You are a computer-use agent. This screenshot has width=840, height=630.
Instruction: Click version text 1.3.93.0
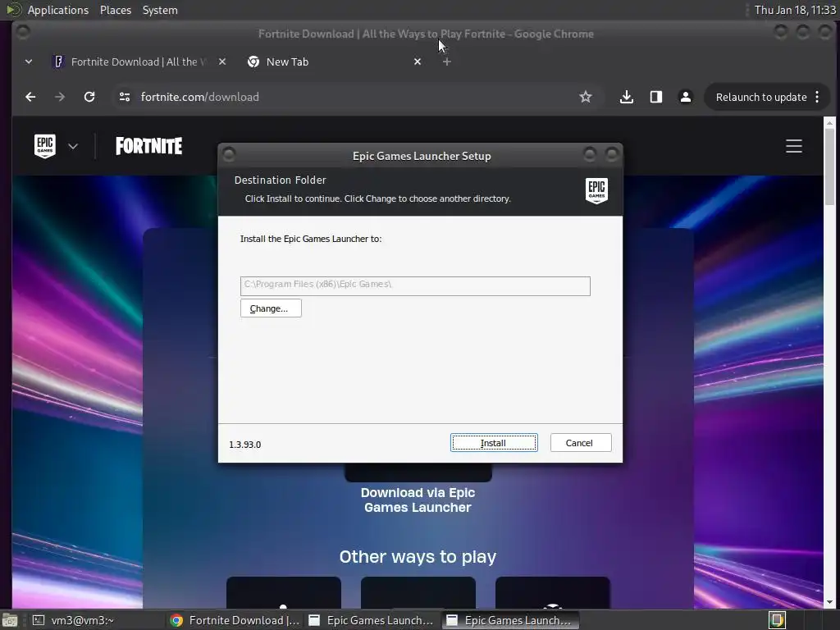pyautogui.click(x=244, y=445)
